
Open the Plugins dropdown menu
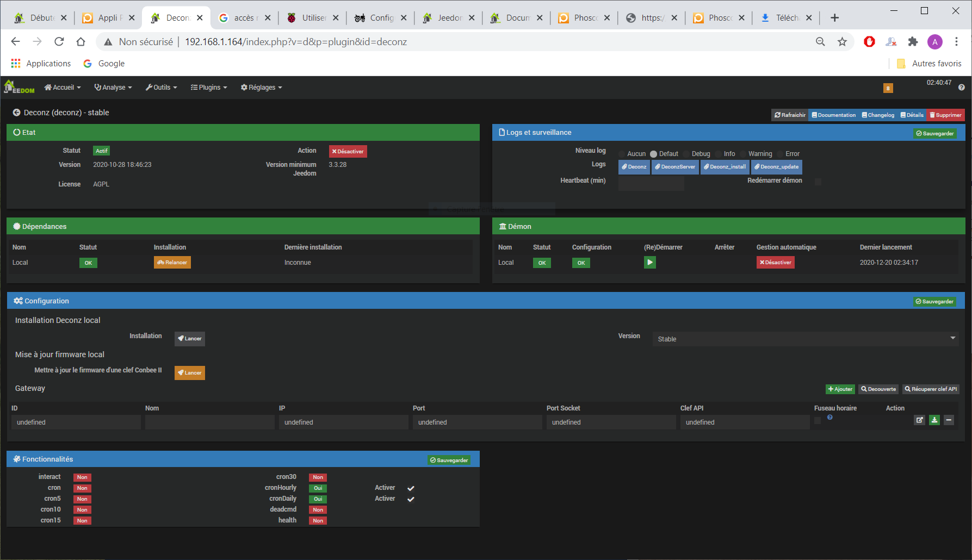[x=209, y=88]
